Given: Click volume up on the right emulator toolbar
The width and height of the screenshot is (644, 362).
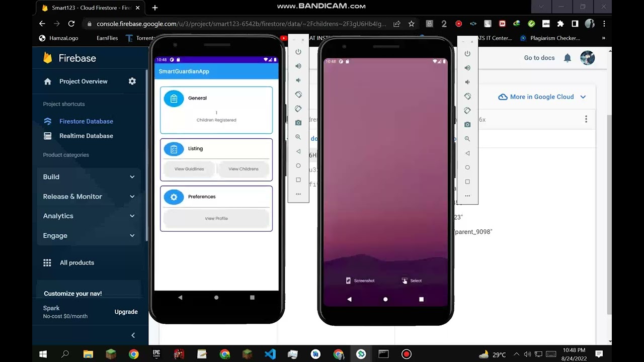Looking at the screenshot, I should coord(467,68).
